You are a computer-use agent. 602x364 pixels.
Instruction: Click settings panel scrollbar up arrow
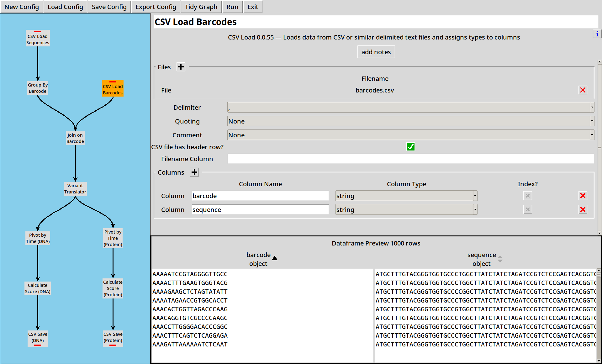(x=599, y=62)
